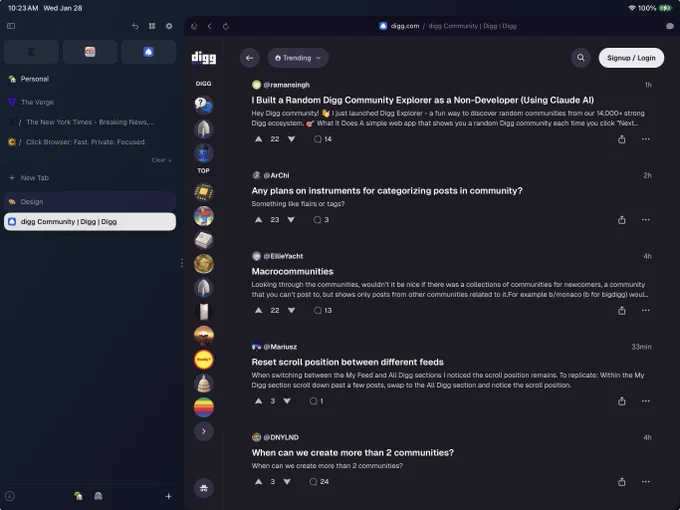
Task: Open the middle pinned favorite tile
Action: point(90,52)
